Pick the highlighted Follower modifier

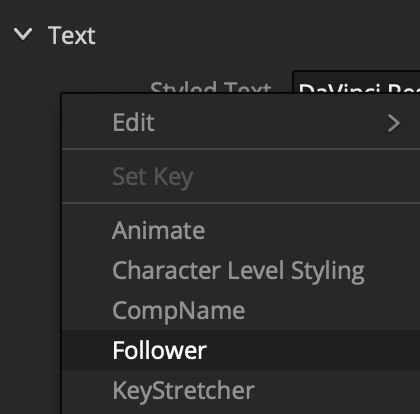(x=241, y=350)
